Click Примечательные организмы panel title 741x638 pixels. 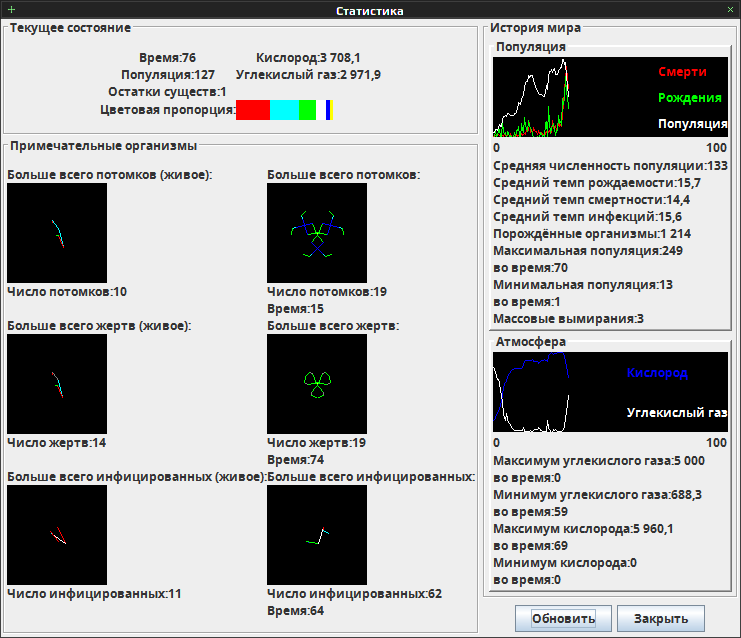(x=103, y=146)
